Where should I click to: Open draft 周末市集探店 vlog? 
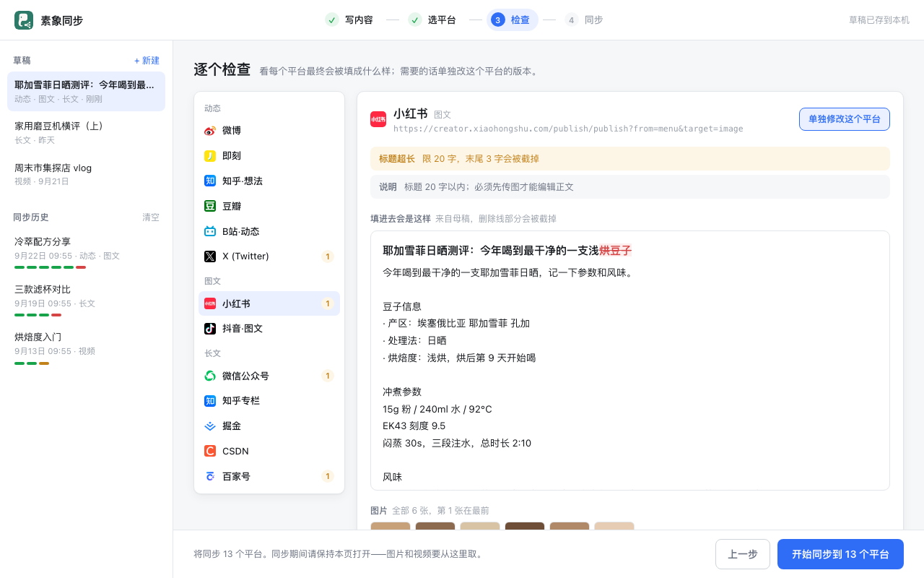[86, 174]
